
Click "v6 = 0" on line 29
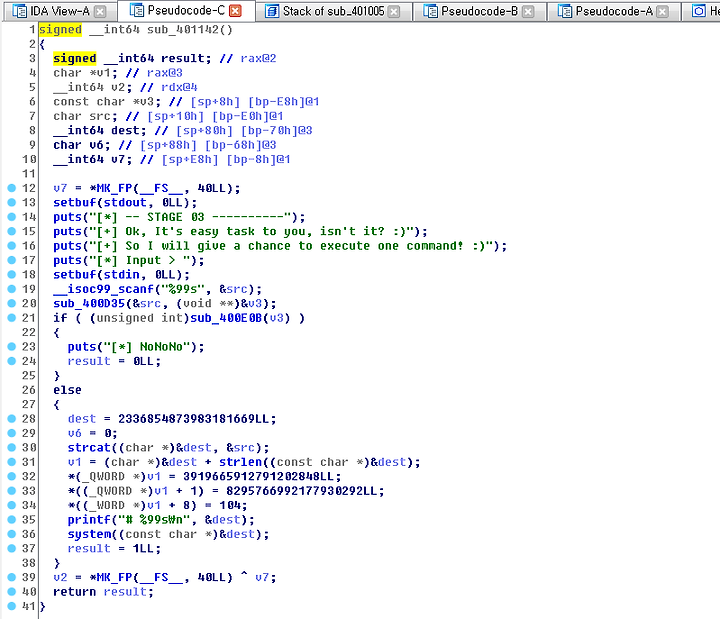(x=92, y=433)
